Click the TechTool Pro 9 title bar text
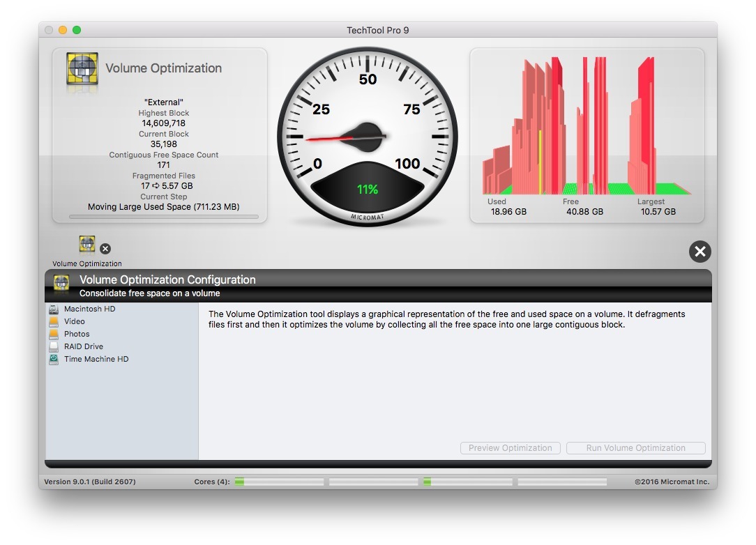756x545 pixels. 377,31
